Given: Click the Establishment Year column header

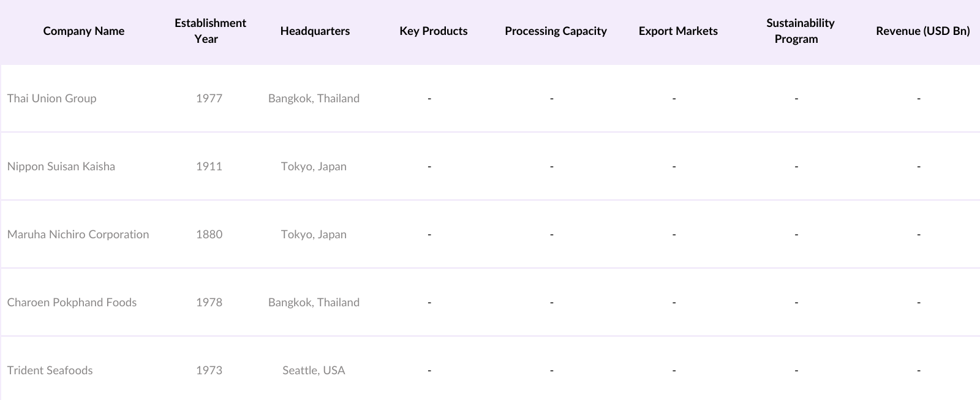Looking at the screenshot, I should (209, 31).
